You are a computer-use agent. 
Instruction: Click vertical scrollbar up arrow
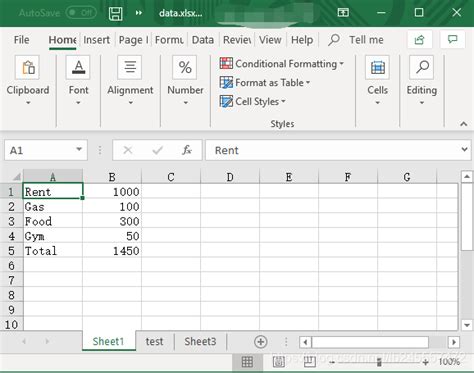[x=467, y=176]
